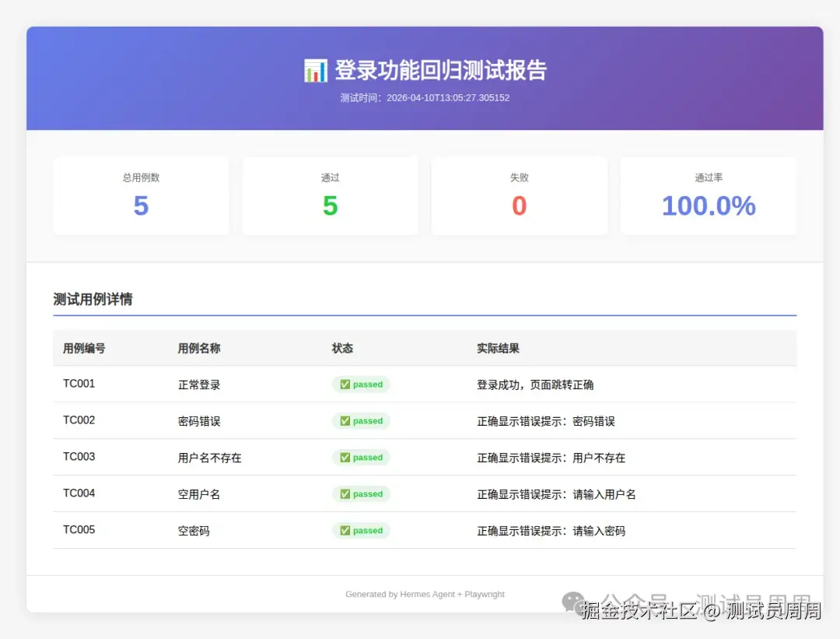Viewport: 840px width, 639px height.
Task: Expand the 状态 column header
Action: [342, 348]
